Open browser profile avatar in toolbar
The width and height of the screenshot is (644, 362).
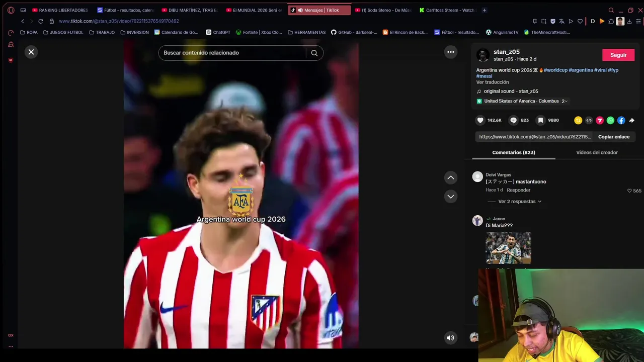tap(620, 21)
